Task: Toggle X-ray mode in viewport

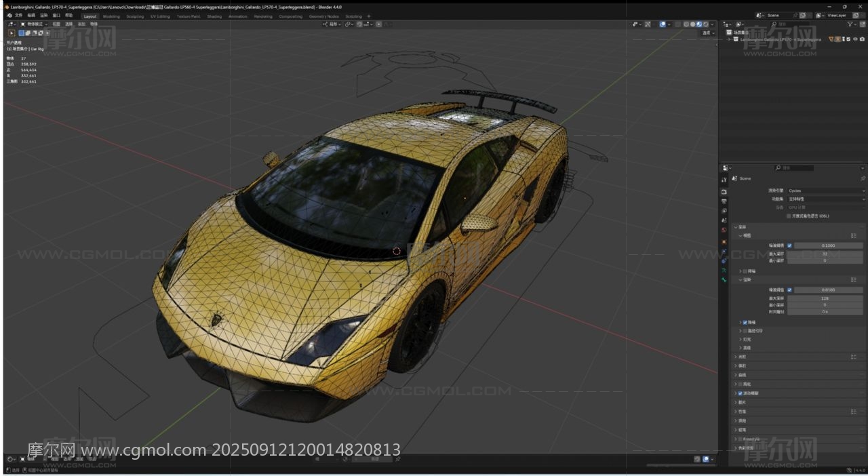Action: (x=677, y=24)
